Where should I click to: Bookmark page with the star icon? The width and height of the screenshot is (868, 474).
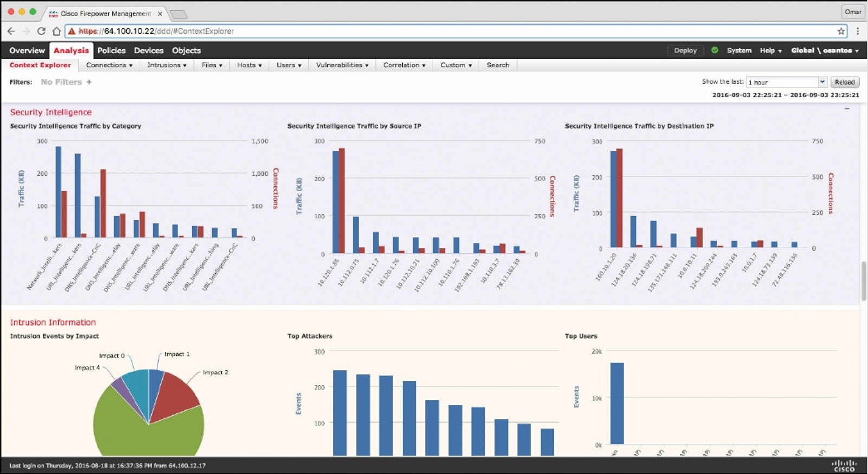tap(841, 32)
